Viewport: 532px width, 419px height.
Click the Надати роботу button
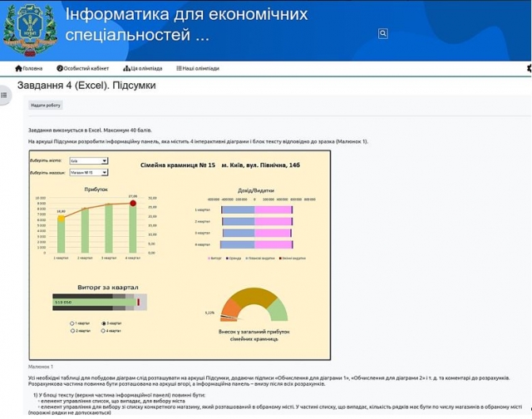point(46,106)
